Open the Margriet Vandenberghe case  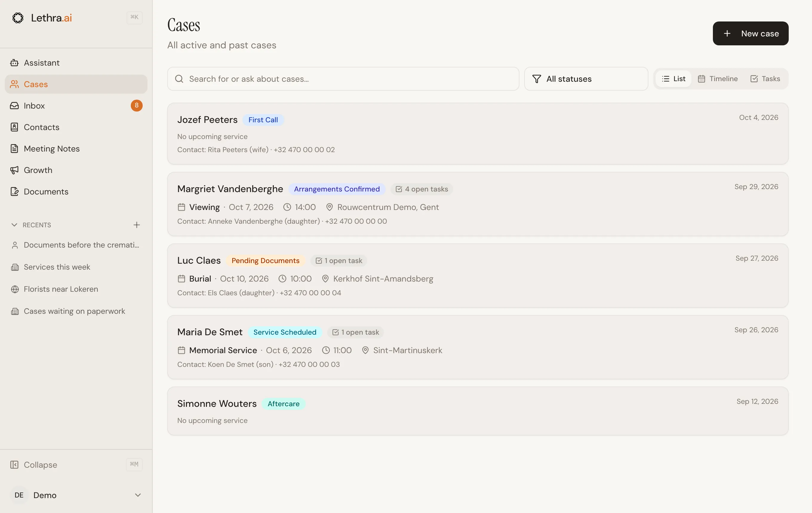[x=478, y=204]
